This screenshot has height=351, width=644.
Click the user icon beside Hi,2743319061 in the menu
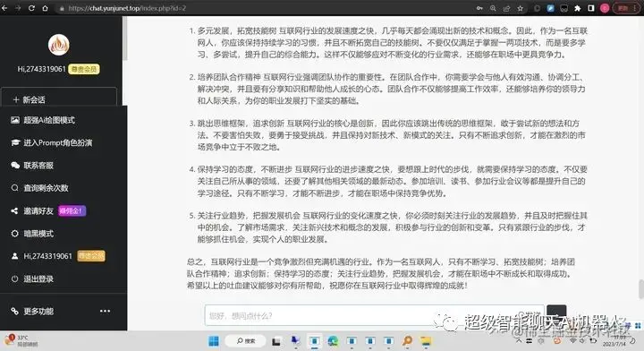click(15, 256)
